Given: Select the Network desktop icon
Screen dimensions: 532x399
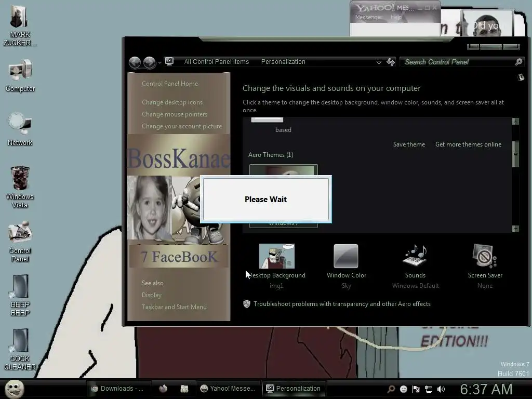Looking at the screenshot, I should (x=20, y=129).
